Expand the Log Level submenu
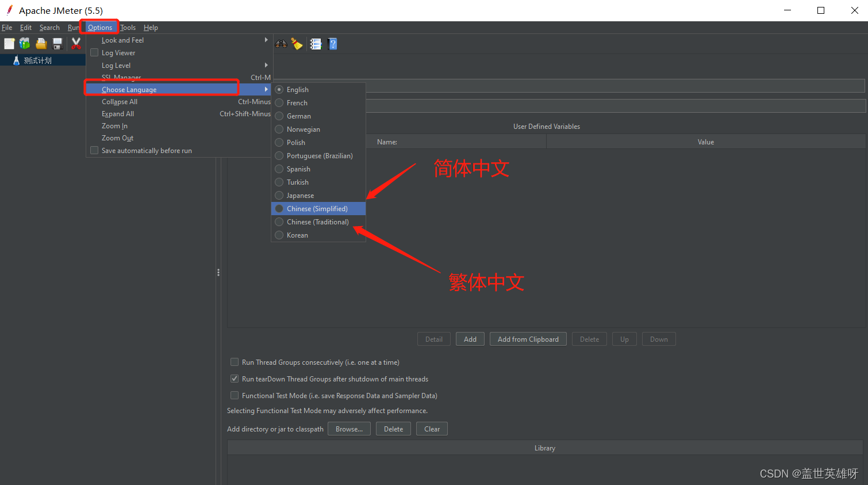 (179, 65)
